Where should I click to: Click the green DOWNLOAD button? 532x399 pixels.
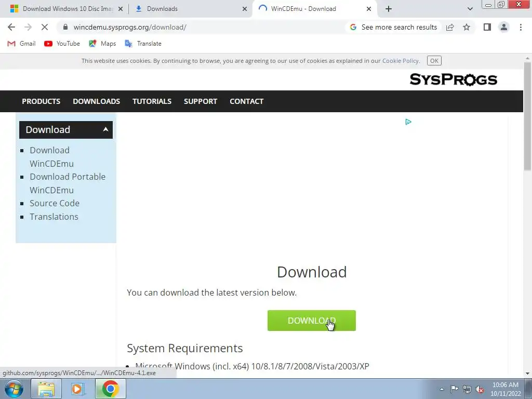click(312, 320)
